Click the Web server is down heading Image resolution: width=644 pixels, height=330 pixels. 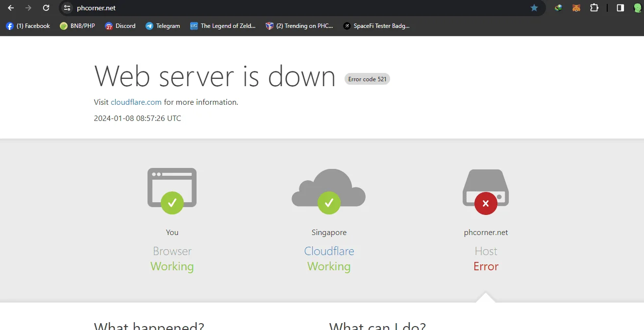215,76
